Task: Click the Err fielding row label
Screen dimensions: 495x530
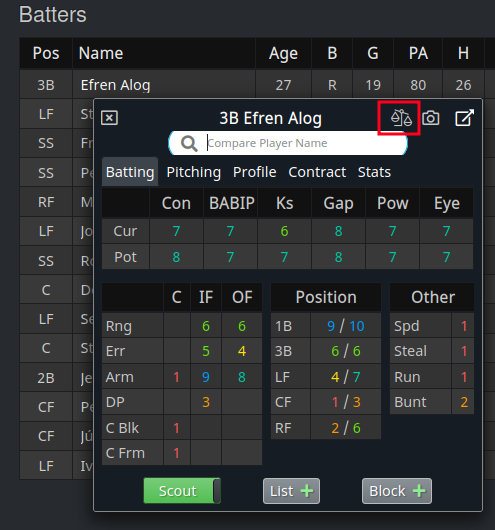Action: click(133, 351)
